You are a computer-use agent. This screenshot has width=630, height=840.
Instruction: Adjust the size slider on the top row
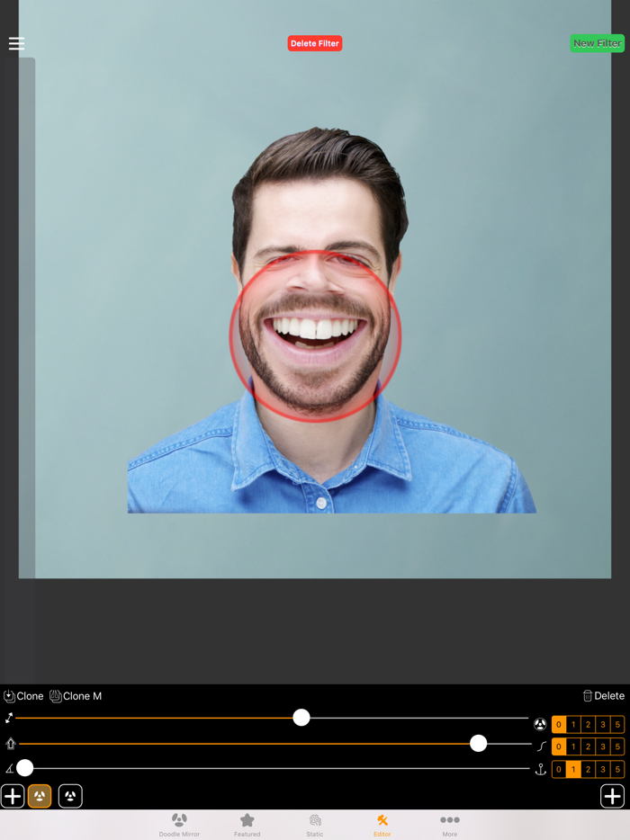click(x=301, y=718)
